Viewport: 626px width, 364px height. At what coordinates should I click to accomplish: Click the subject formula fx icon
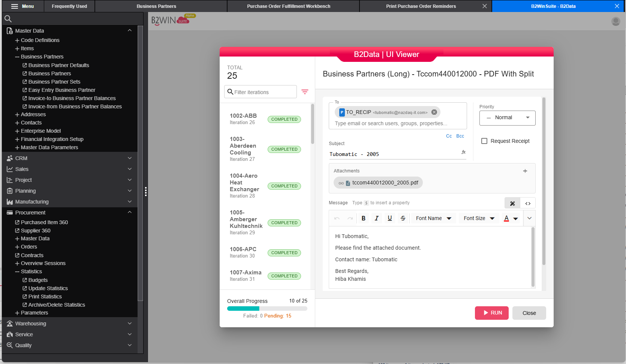(463, 152)
